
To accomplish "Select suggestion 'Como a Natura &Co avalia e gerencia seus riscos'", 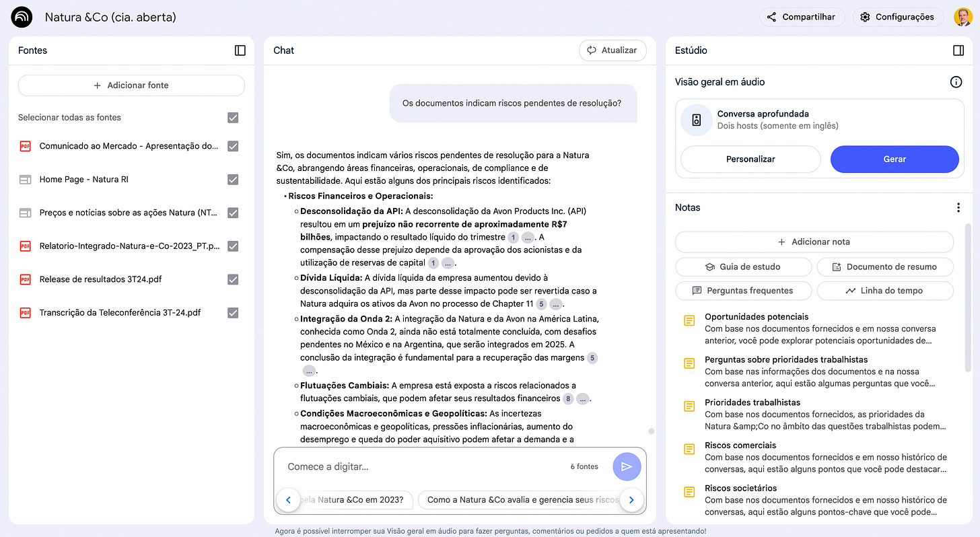I will tap(522, 500).
